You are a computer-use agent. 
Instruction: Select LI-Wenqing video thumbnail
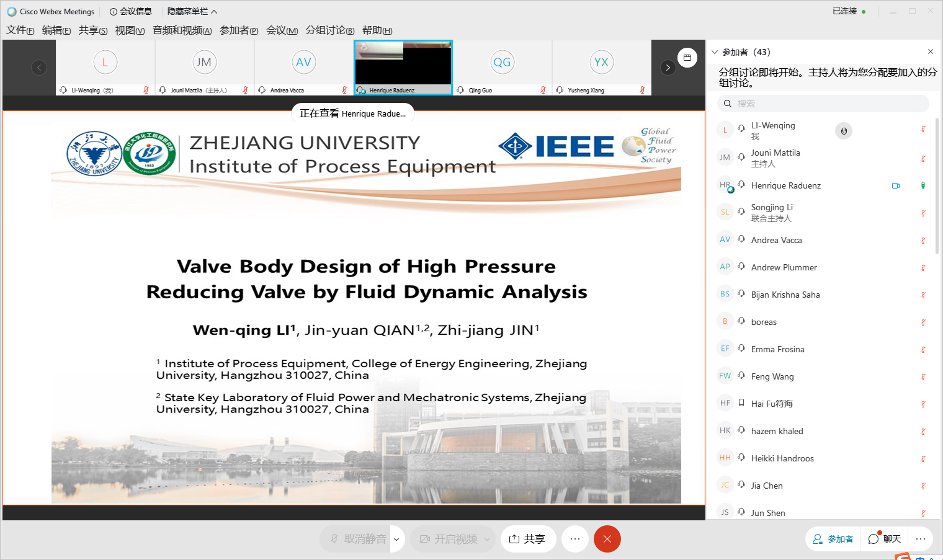105,68
